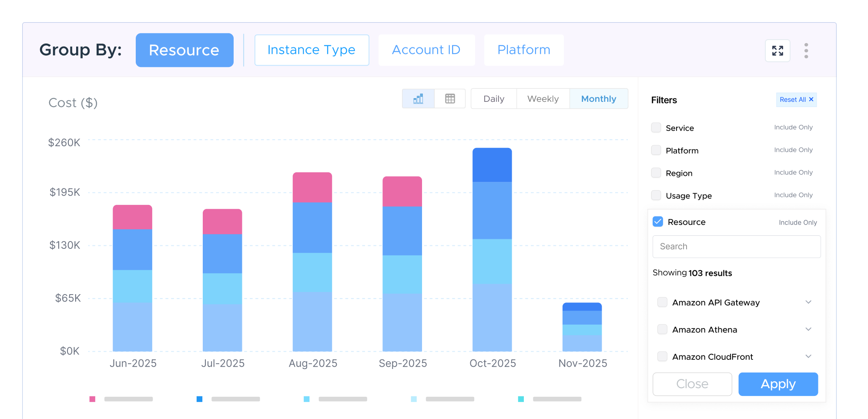Click the dark blue legend marker
868x419 pixels.
199,399
